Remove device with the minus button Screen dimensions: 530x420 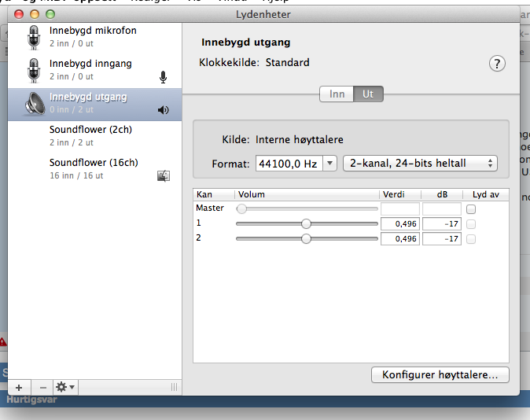43,388
